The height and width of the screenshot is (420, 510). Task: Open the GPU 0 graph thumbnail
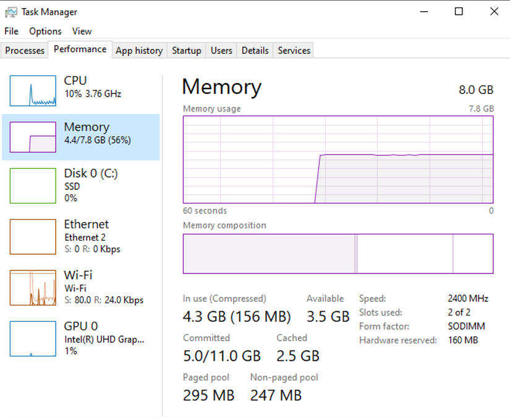click(33, 338)
